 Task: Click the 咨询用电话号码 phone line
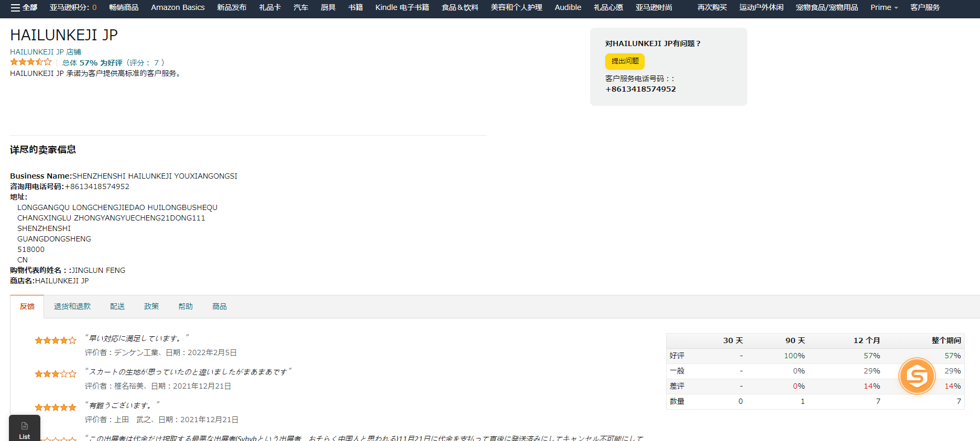pyautogui.click(x=70, y=186)
